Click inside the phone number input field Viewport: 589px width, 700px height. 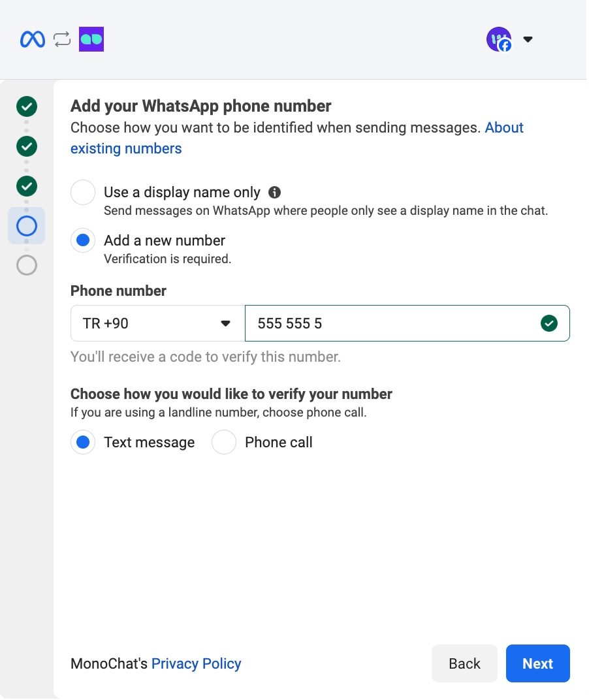pyautogui.click(x=392, y=323)
